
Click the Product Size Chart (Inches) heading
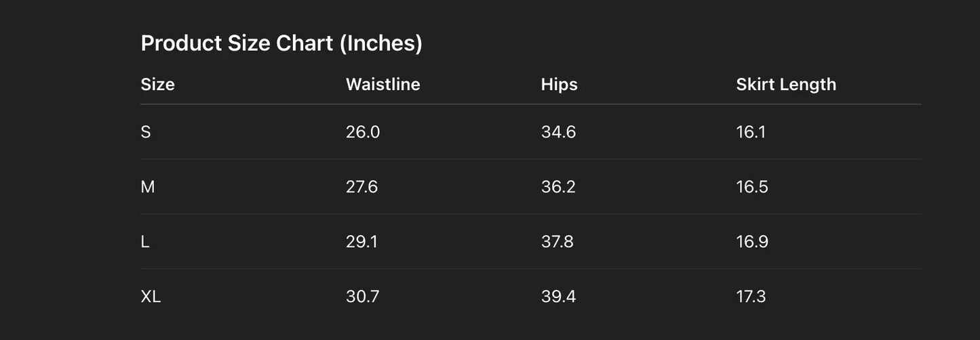point(281,43)
